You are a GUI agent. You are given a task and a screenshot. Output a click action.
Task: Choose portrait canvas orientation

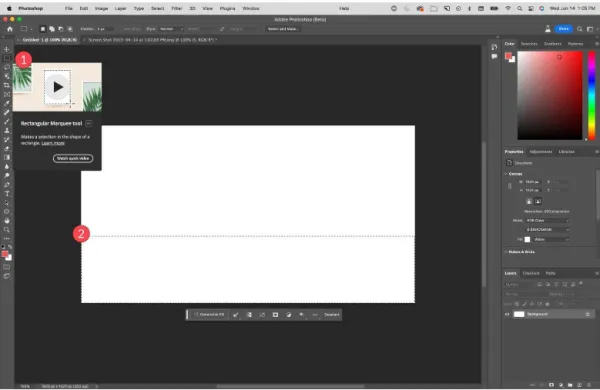[529, 201]
